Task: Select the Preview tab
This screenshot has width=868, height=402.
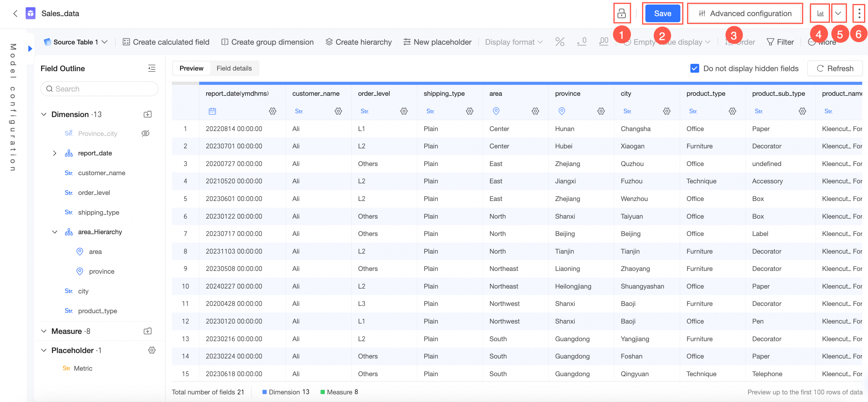Action: (191, 68)
